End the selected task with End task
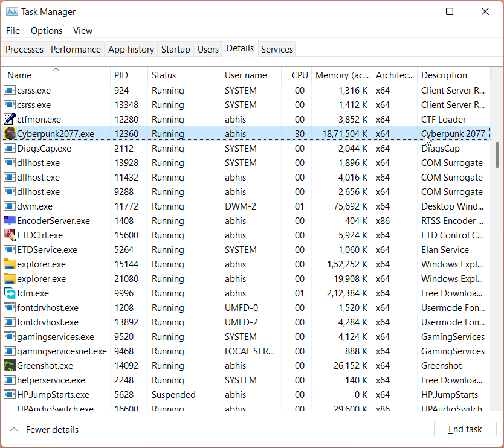Image resolution: width=504 pixels, height=448 pixels. tap(465, 429)
